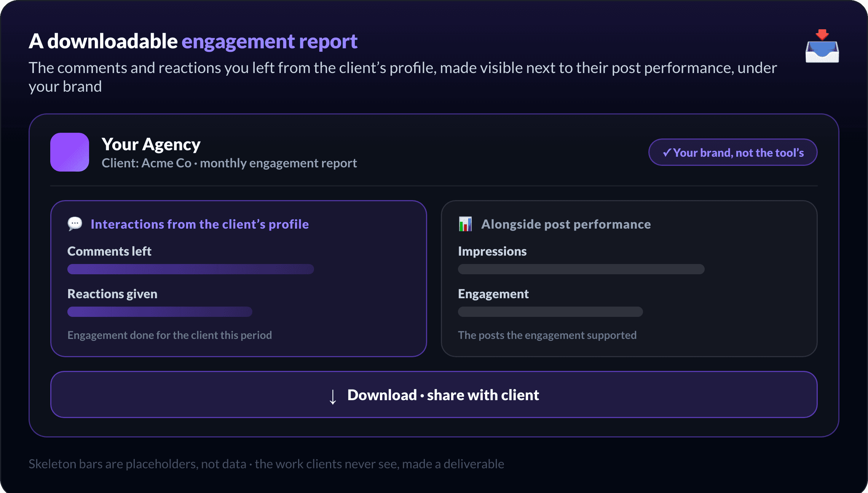Click the Your brand, not the tool's badge

(x=733, y=152)
